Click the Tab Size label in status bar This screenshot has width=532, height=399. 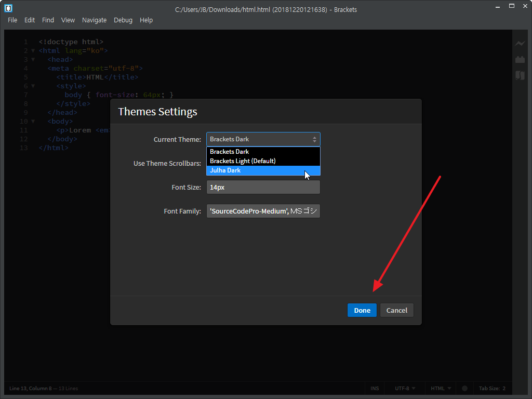pos(489,388)
